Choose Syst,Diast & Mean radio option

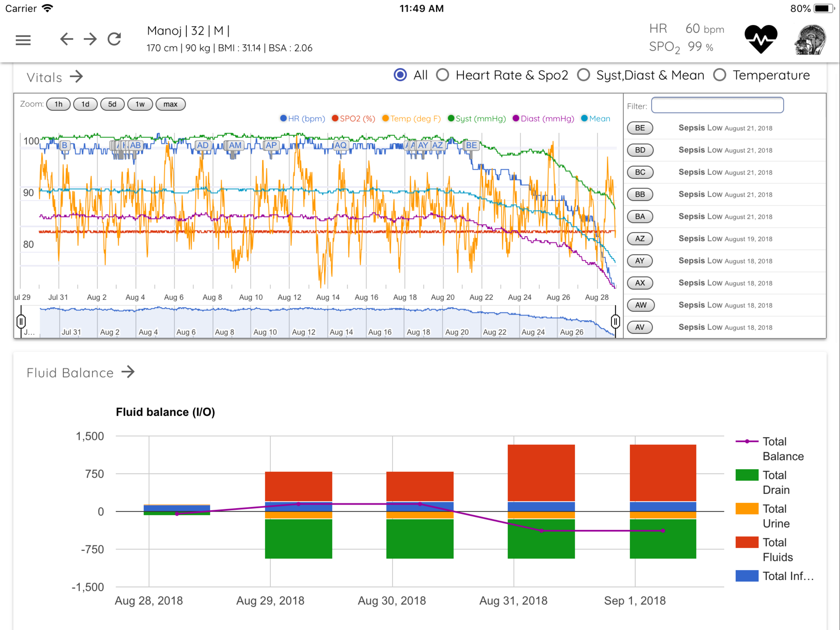coord(584,75)
